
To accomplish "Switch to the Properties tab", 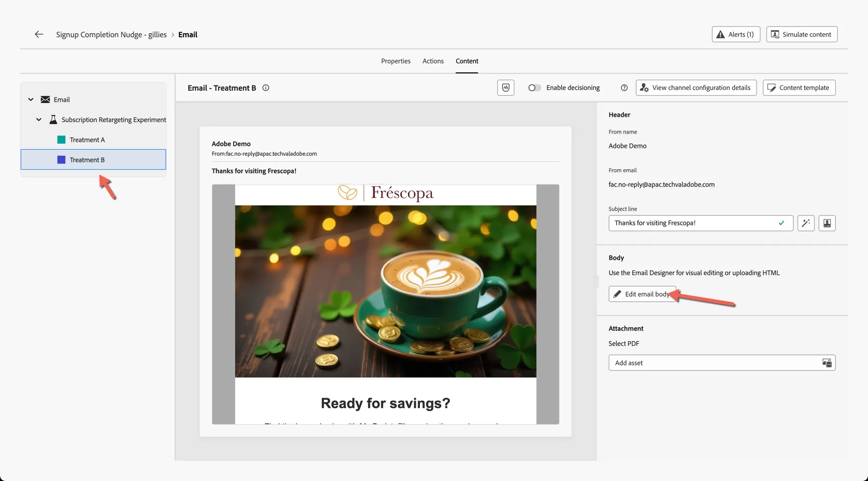I will [x=396, y=61].
